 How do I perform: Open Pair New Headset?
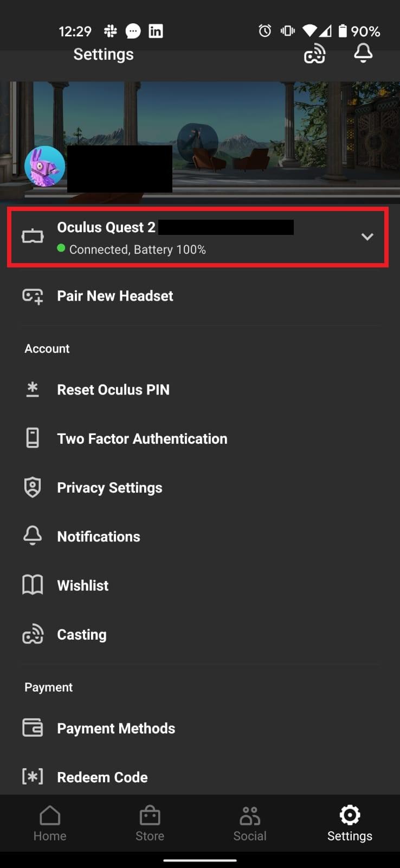point(115,296)
